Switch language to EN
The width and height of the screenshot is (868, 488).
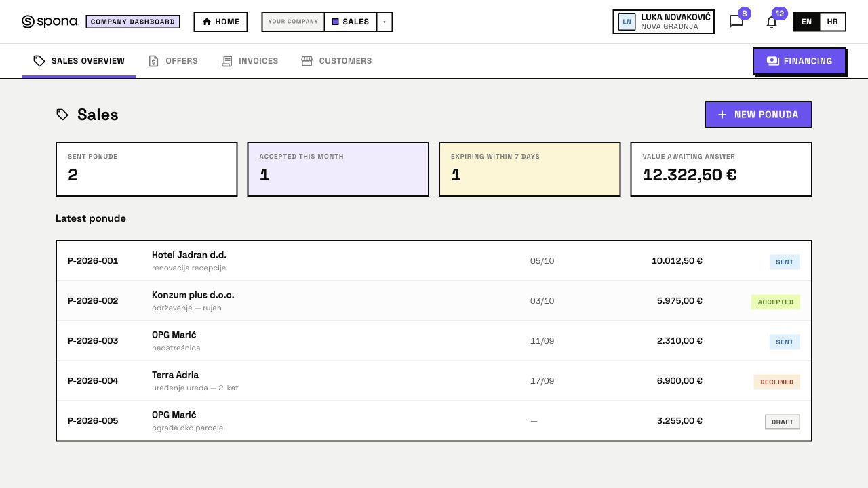pos(806,22)
